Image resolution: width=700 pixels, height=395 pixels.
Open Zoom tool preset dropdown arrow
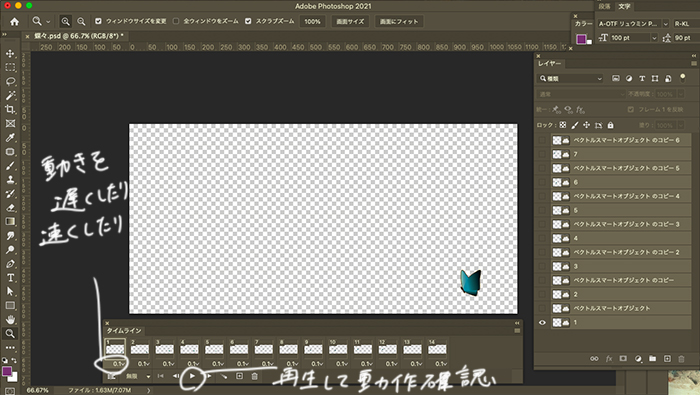point(48,21)
